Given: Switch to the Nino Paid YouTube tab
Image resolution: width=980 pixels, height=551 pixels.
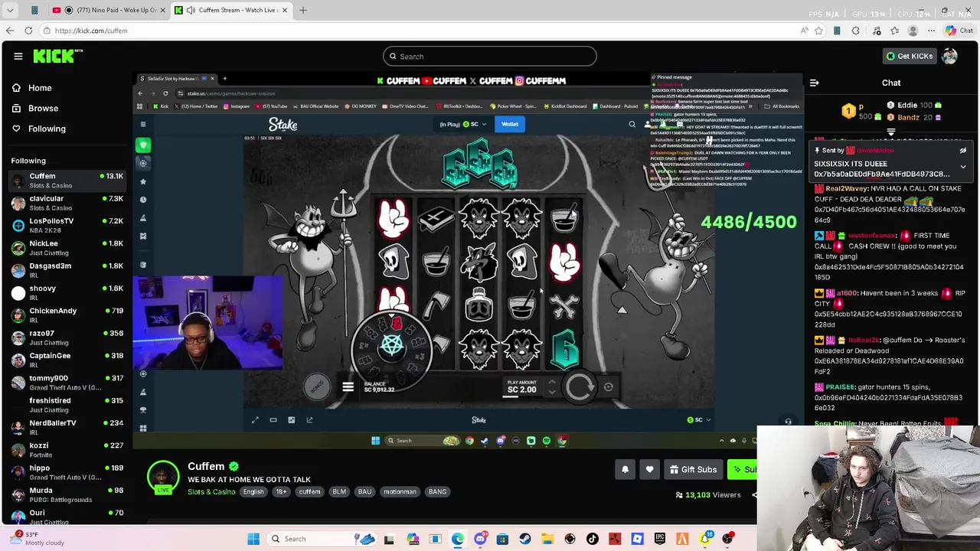Looking at the screenshot, I should point(107,10).
